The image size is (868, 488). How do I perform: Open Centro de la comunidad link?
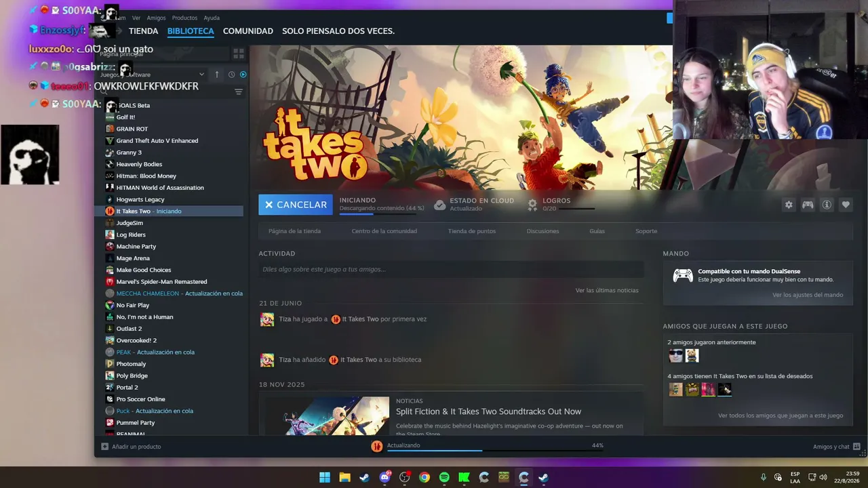tap(384, 231)
